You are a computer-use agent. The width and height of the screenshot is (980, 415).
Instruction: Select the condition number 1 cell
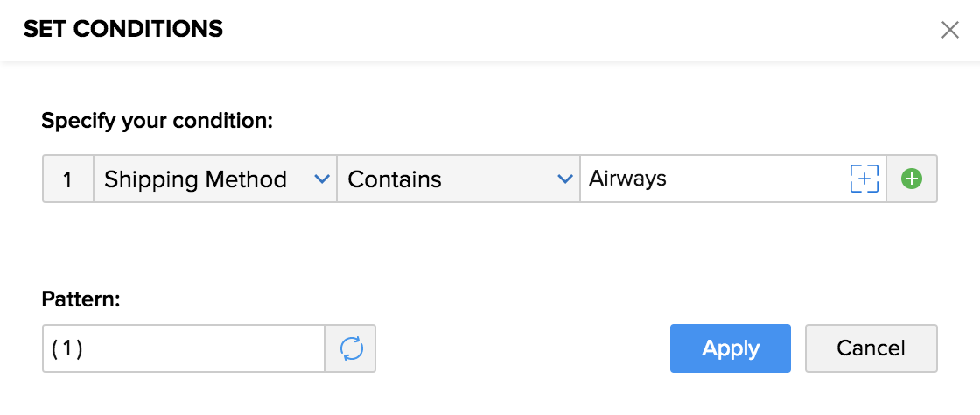coord(68,179)
